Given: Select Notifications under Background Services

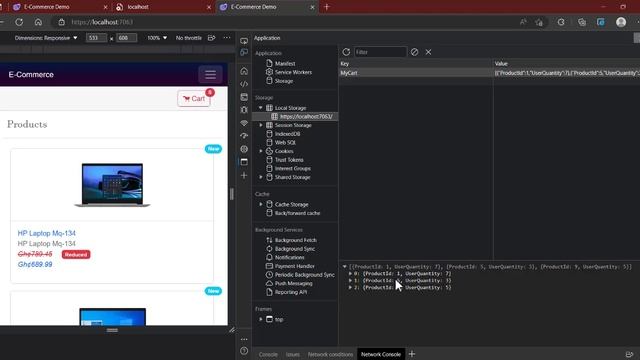Looking at the screenshot, I should pos(289,257).
